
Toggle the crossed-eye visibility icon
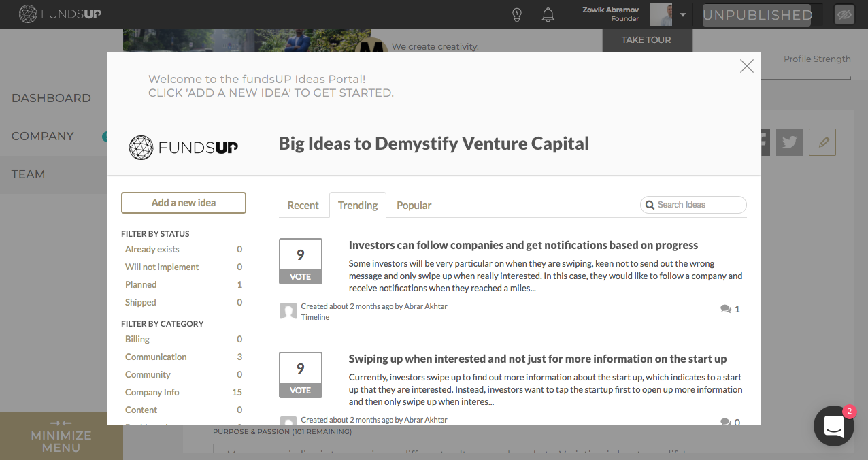click(844, 14)
